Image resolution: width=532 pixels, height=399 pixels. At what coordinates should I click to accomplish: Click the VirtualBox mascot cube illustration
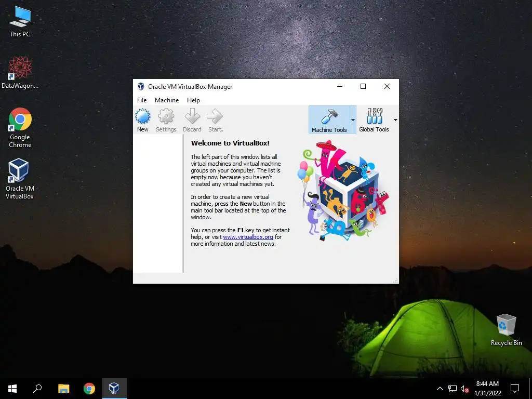343,191
